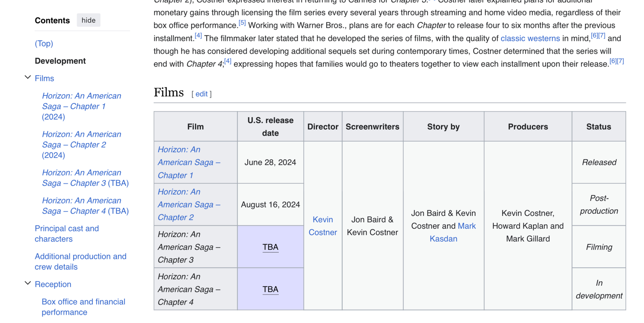This screenshot has width=644, height=323.
Task: Open Horizon Chapter 1 link in Films table
Action: (189, 162)
